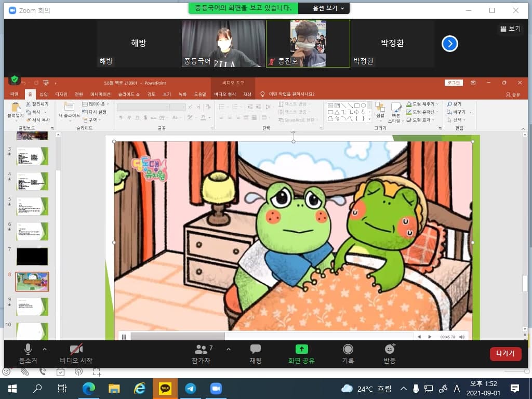Screen dimensions: 532x399
Task: Click Zoom encryption green shield icon
Action: tap(14, 79)
